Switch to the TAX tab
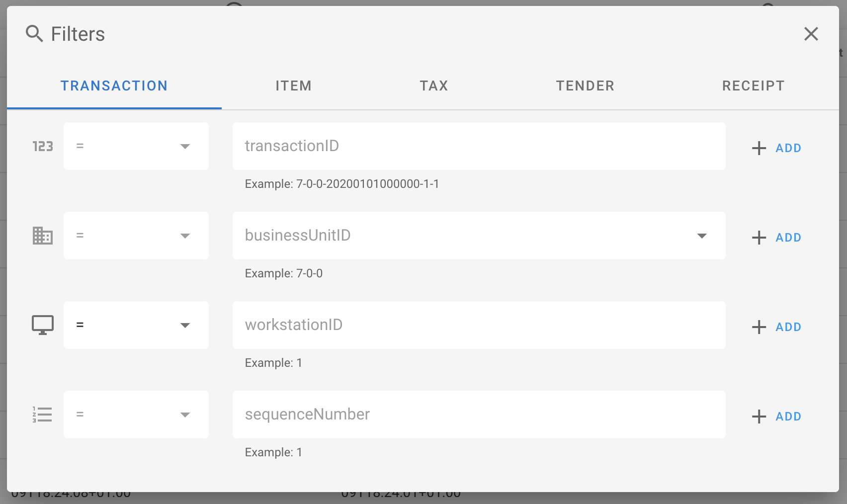Viewport: 847px width, 504px height. coord(433,85)
